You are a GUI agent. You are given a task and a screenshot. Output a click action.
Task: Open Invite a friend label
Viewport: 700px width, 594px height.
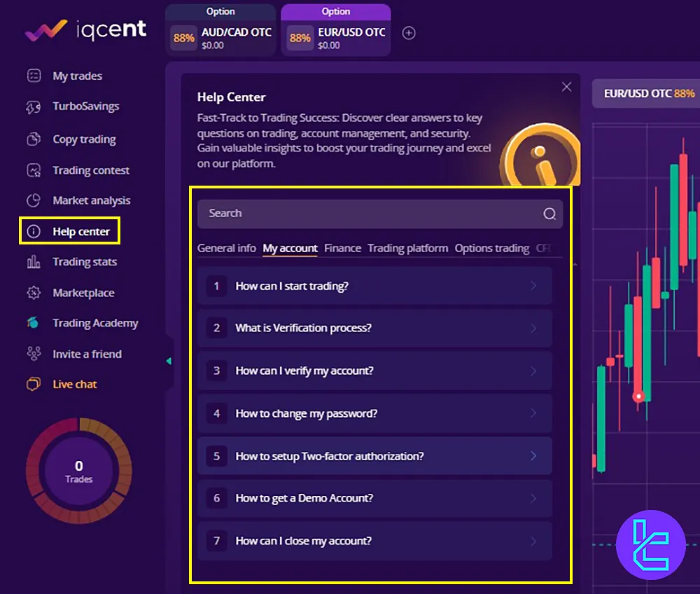tap(87, 354)
